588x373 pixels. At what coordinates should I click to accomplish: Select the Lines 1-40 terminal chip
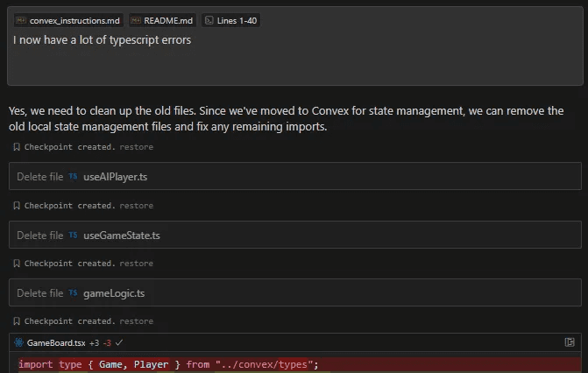[x=231, y=20]
